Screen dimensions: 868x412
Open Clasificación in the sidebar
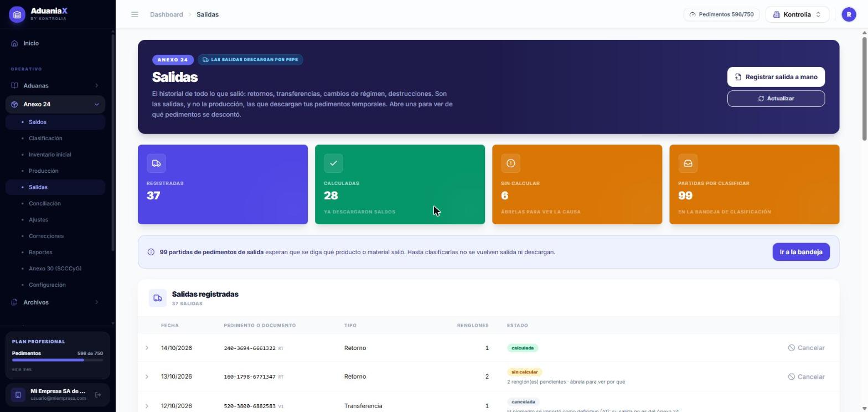(55, 138)
